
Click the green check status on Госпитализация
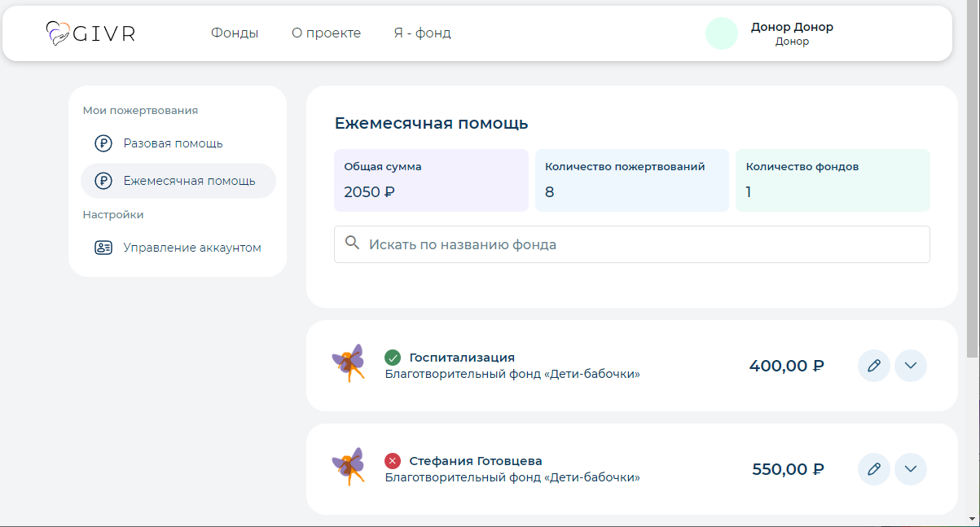(393, 357)
